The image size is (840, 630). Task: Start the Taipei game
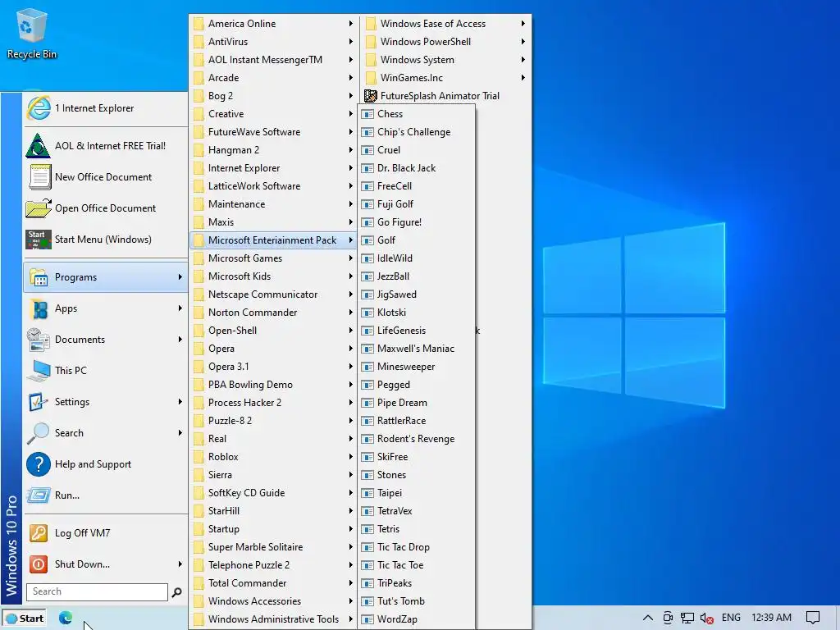pyautogui.click(x=417, y=493)
